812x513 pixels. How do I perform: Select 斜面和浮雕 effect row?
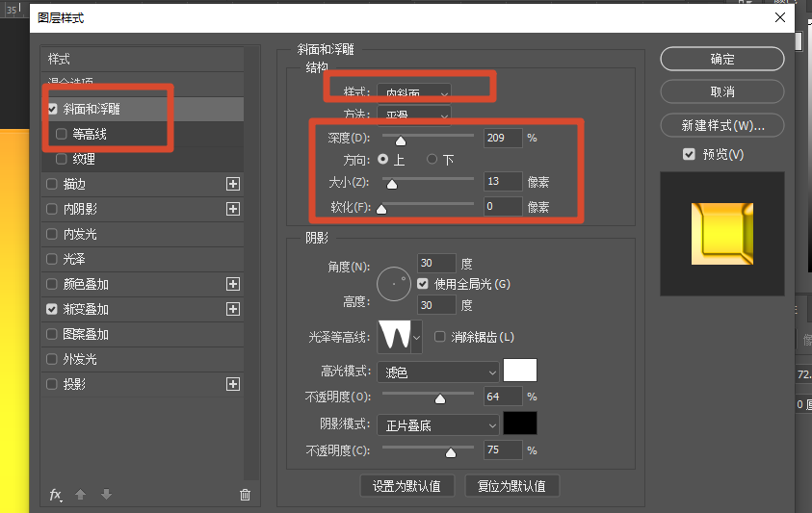point(143,109)
